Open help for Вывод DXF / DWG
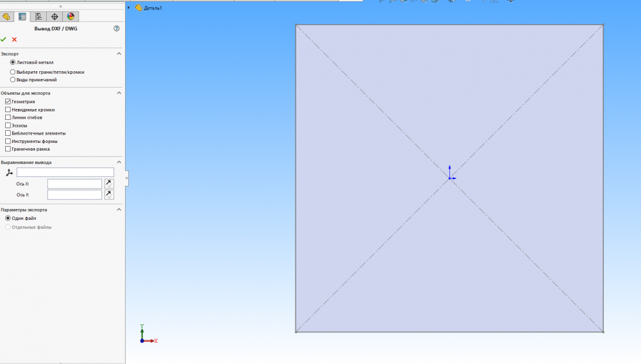The height and width of the screenshot is (364, 641). 116,29
